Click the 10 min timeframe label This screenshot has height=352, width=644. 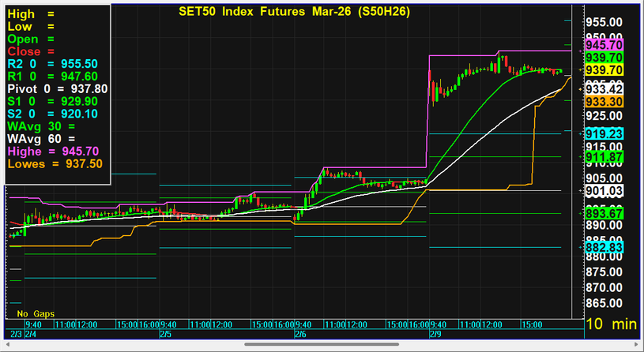(x=611, y=324)
